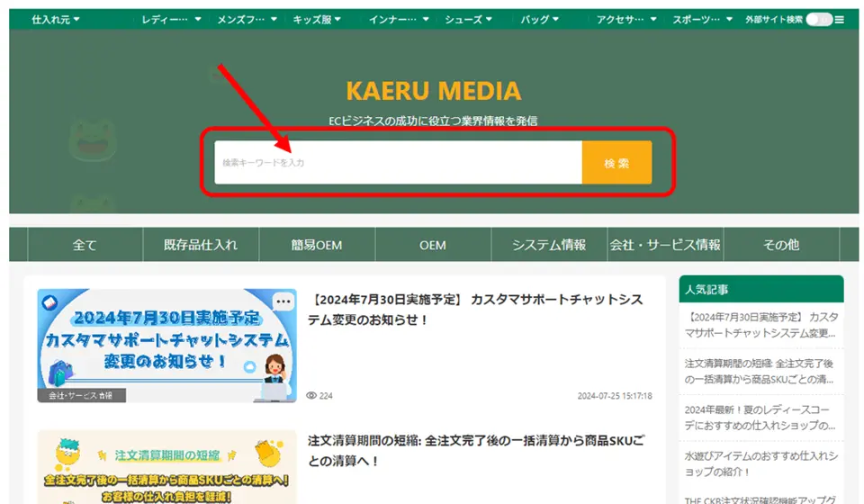Select the その他 tab
This screenshot has height=504, width=864.
click(x=781, y=245)
